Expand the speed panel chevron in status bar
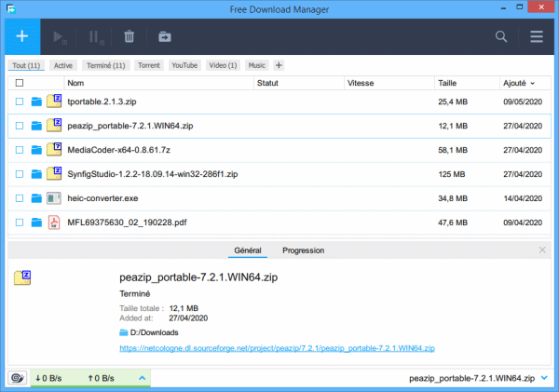559x392 pixels. [142, 378]
